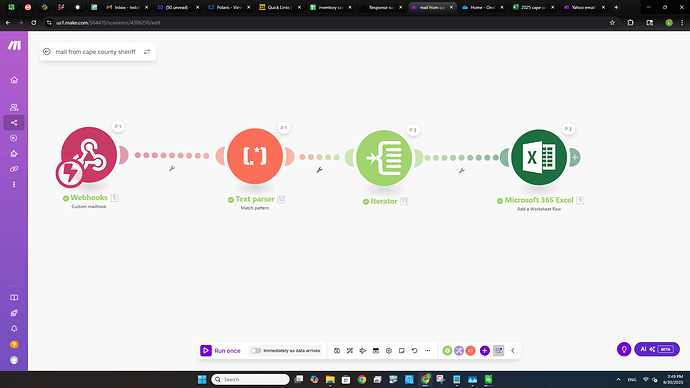Switch to the inventory browser tab
This screenshot has width=690, height=388.
330,7
